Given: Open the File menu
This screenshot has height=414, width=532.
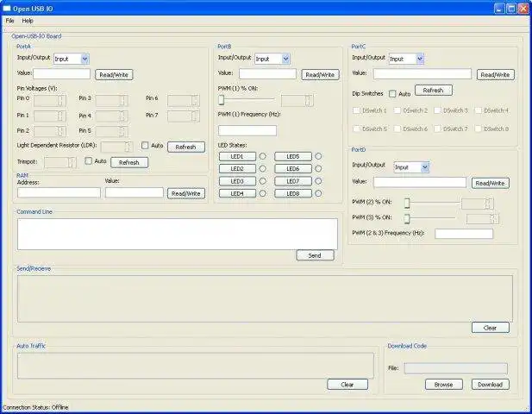Looking at the screenshot, I should click(9, 21).
